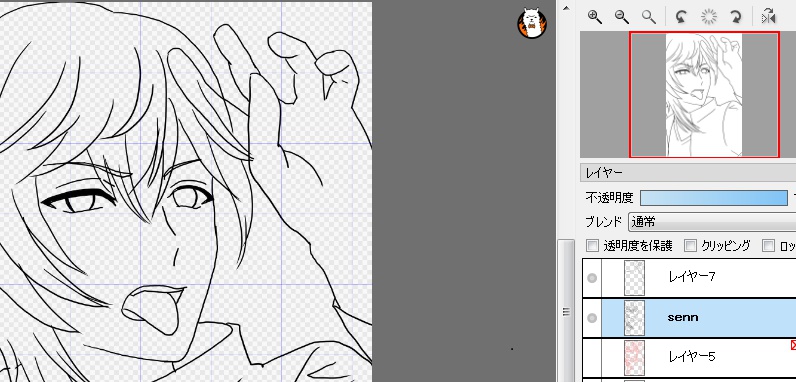Screen dimensions: 796x382
Task: Toggle visibility of senn layer
Action: (x=591, y=318)
